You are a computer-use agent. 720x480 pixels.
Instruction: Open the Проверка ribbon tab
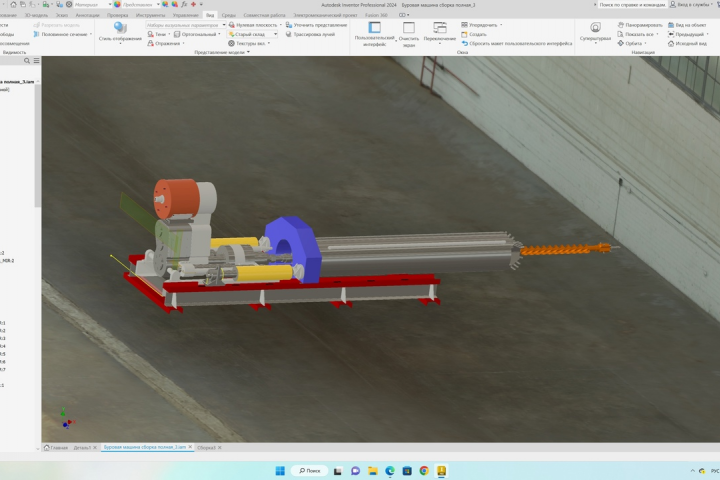click(x=118, y=15)
